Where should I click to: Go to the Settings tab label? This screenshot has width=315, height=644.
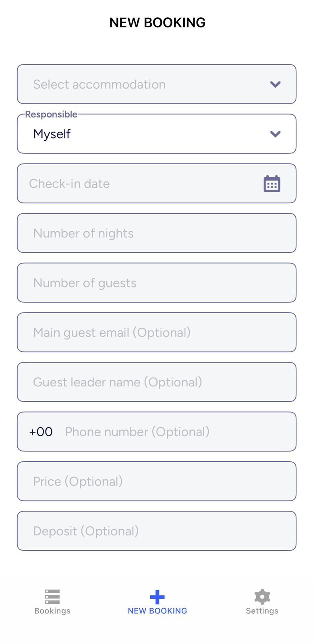262,611
